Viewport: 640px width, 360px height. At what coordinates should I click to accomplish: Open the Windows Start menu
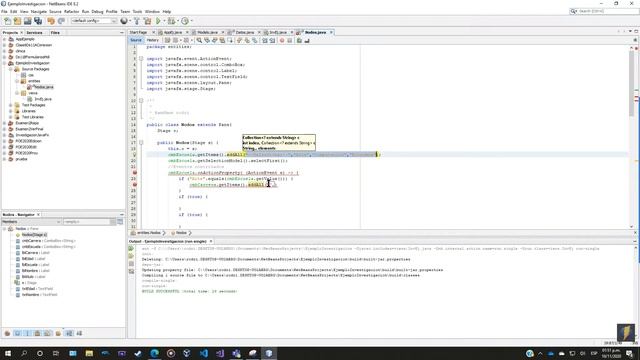8,353
